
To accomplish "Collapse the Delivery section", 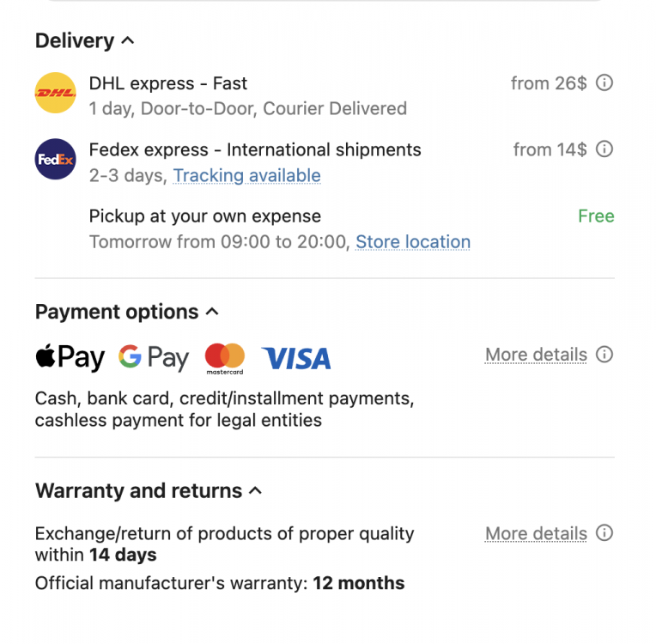I will 128,40.
